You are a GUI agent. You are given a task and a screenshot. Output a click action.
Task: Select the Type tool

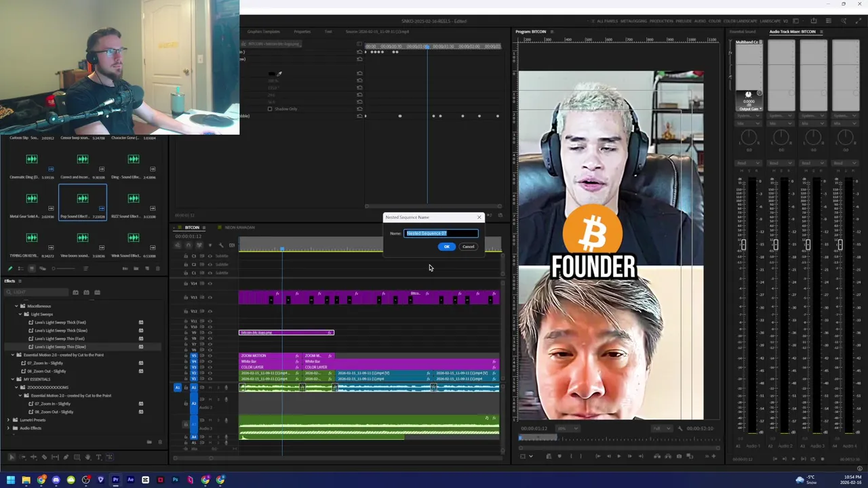click(x=98, y=457)
